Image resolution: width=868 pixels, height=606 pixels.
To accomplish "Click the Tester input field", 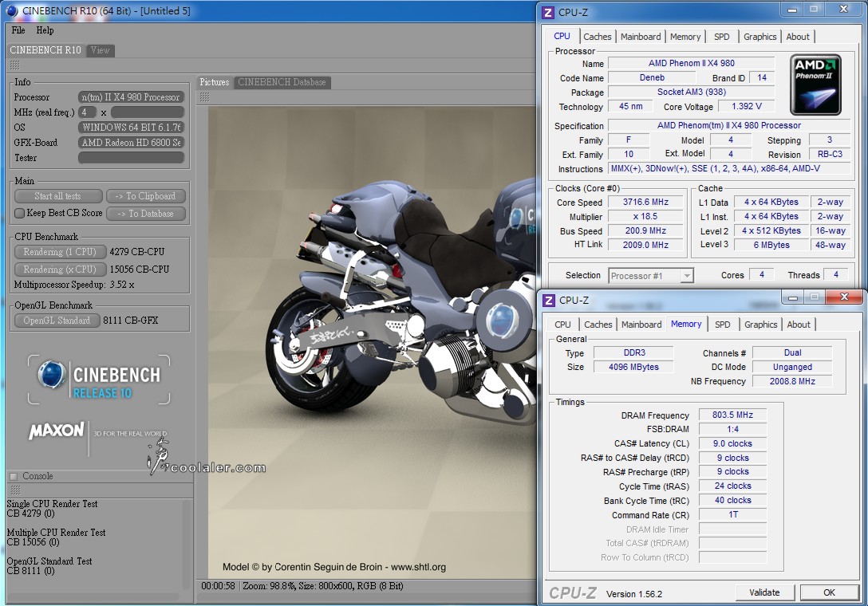I will coord(131,158).
